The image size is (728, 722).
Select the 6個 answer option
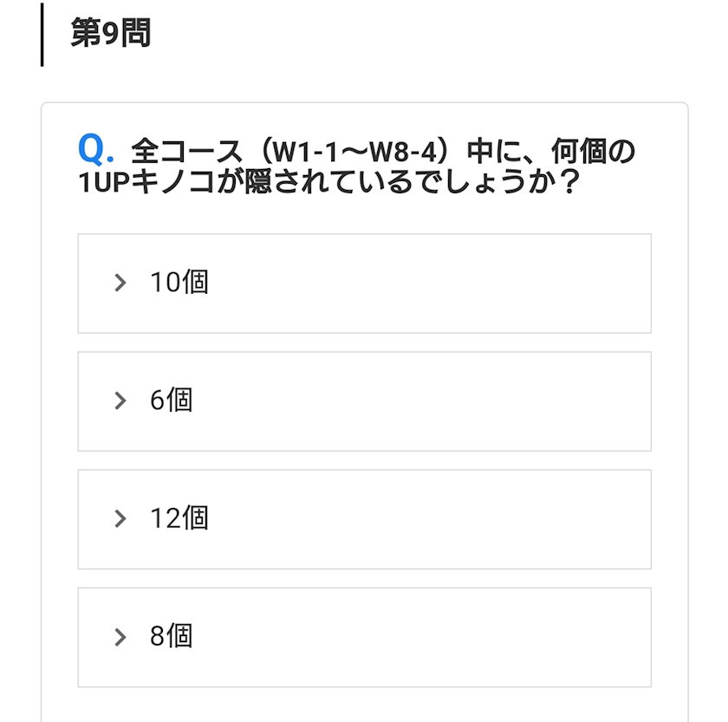click(365, 401)
